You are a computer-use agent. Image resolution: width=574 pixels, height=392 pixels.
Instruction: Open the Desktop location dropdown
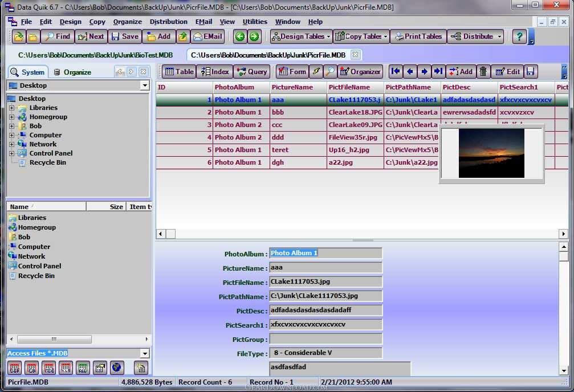(x=145, y=85)
